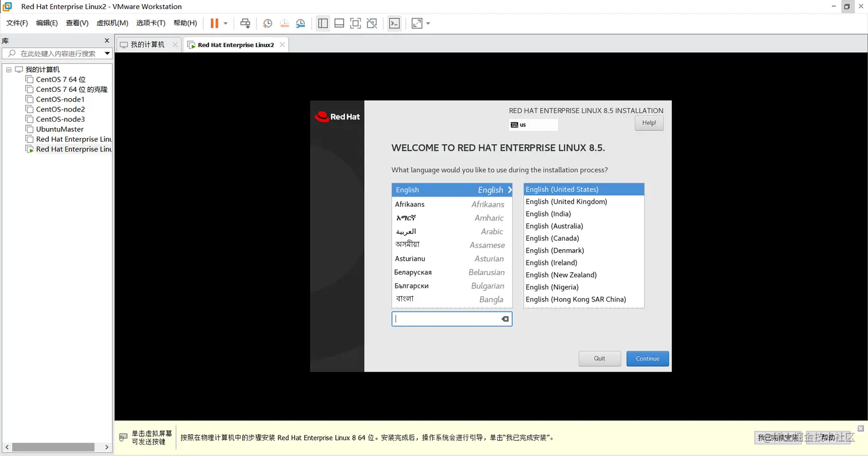Take a snapshot using the clock-plus icon

coord(268,24)
